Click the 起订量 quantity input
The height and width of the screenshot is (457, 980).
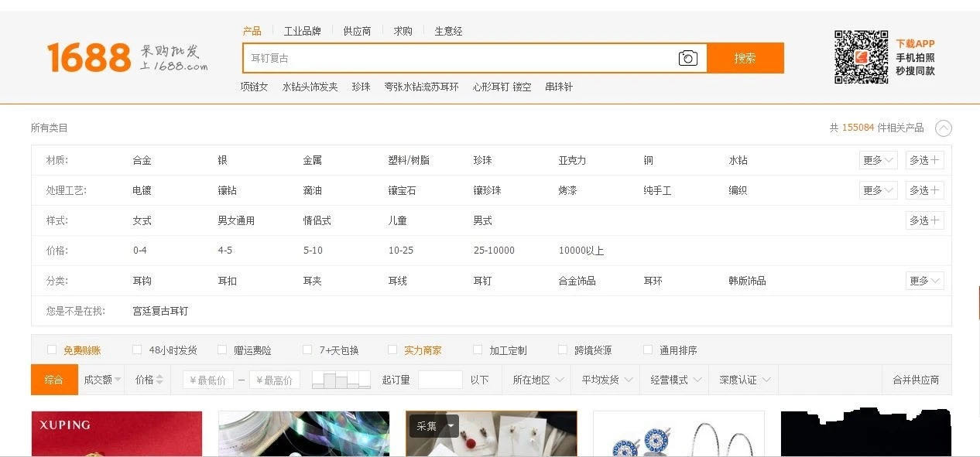(x=440, y=380)
